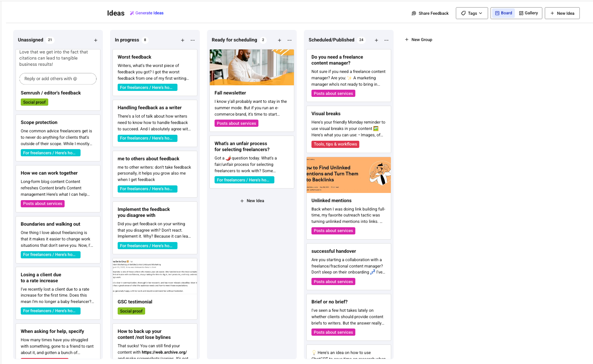
Task: Add idea to In progress via plus icon
Action: 183,40
